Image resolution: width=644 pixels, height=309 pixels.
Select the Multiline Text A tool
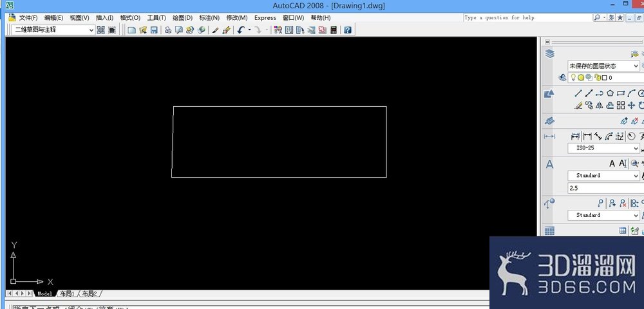[612, 164]
